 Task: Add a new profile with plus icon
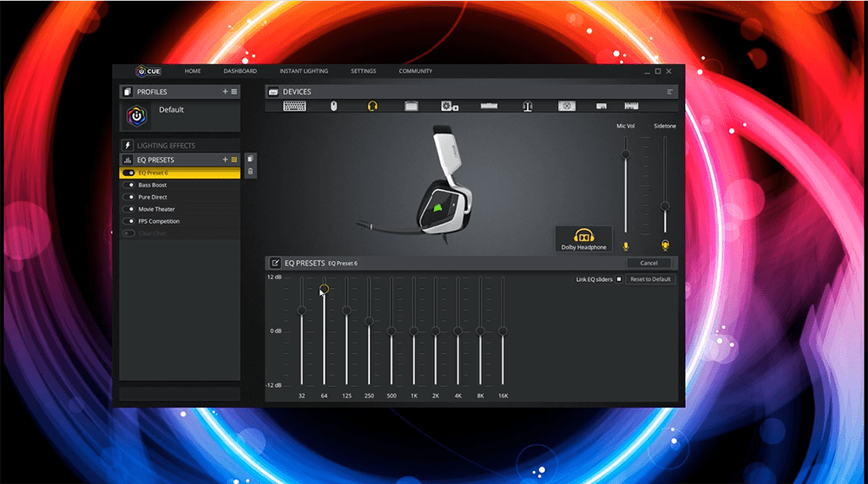(226, 91)
